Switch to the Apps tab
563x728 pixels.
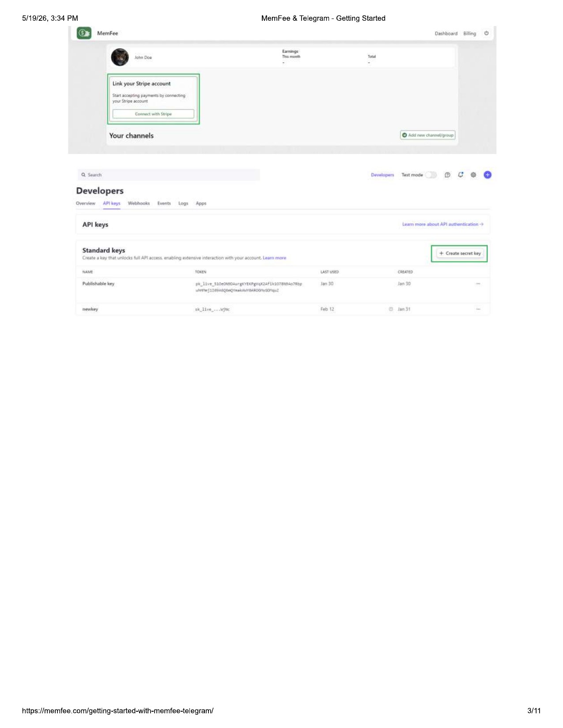pos(201,203)
